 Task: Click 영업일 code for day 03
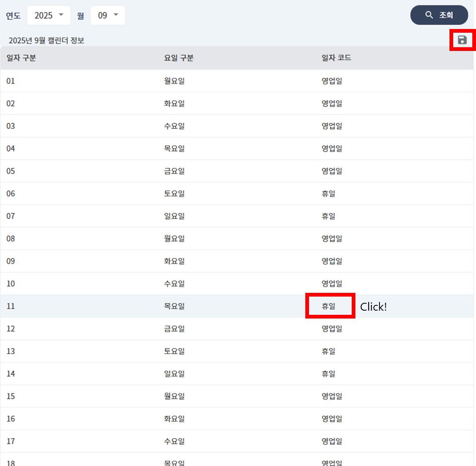[332, 126]
